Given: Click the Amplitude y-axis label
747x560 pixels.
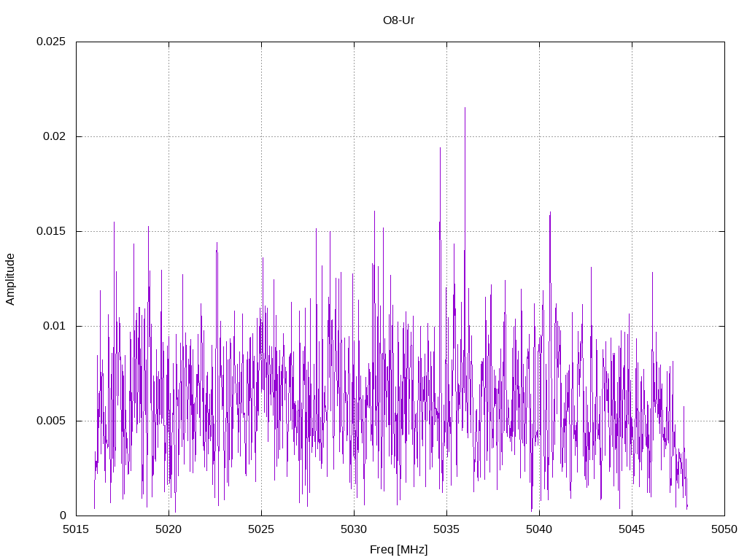Looking at the screenshot, I should point(10,279).
